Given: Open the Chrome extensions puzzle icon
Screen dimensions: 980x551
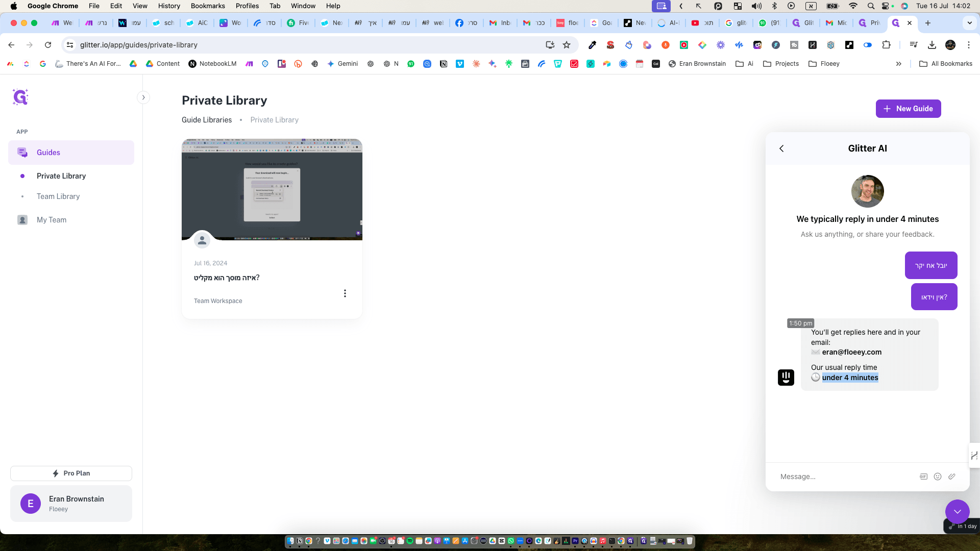Looking at the screenshot, I should (886, 45).
